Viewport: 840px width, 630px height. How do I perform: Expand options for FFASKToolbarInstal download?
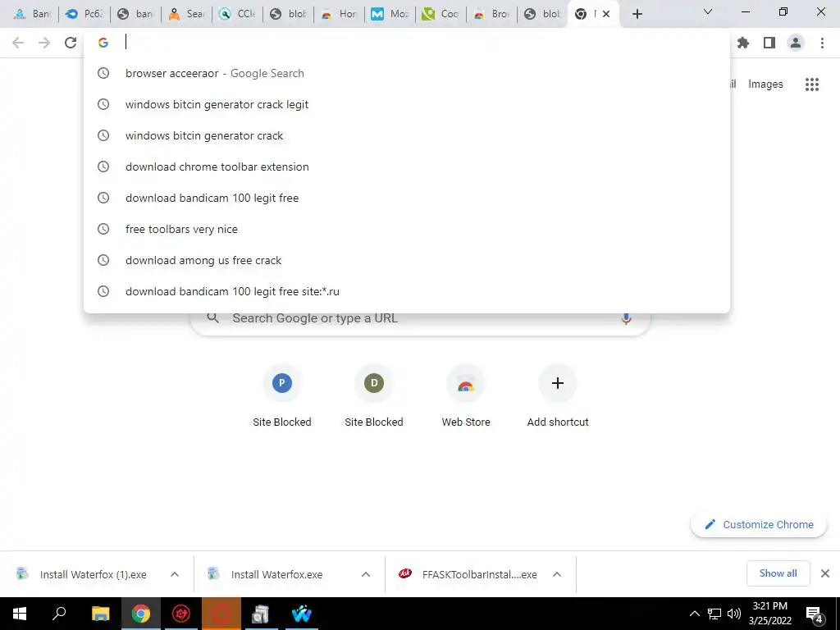(557, 574)
